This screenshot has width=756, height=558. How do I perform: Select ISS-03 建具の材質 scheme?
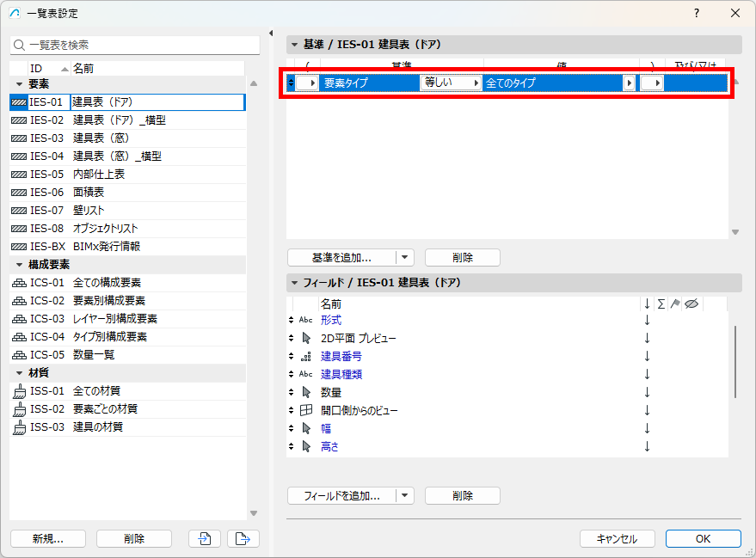pos(128,427)
